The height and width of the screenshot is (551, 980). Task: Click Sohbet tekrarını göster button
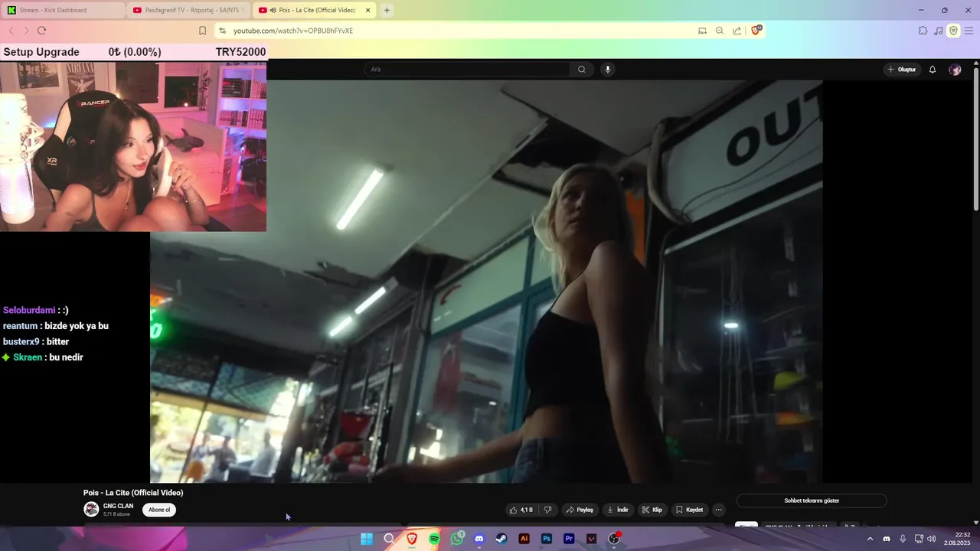pyautogui.click(x=812, y=500)
